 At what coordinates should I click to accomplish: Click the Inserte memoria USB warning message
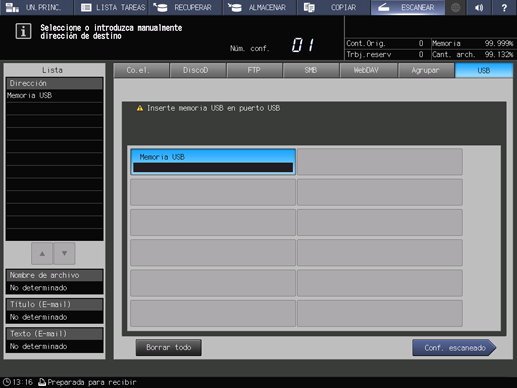213,108
